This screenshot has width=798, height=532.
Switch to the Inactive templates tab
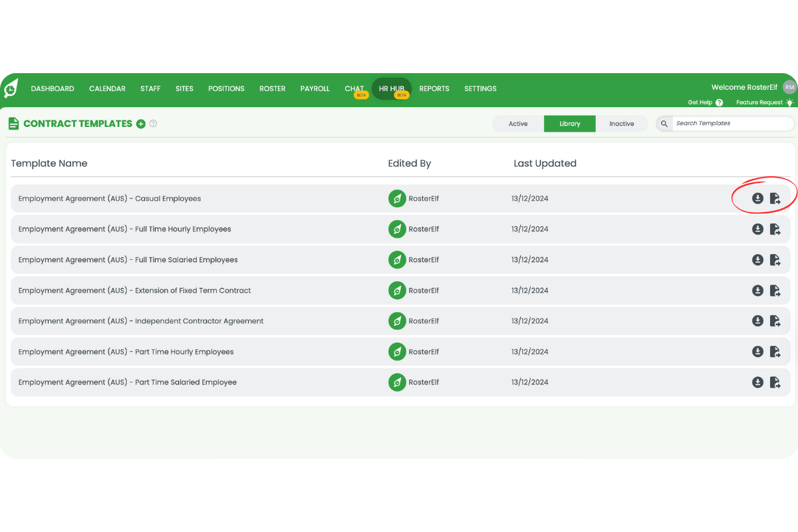622,124
